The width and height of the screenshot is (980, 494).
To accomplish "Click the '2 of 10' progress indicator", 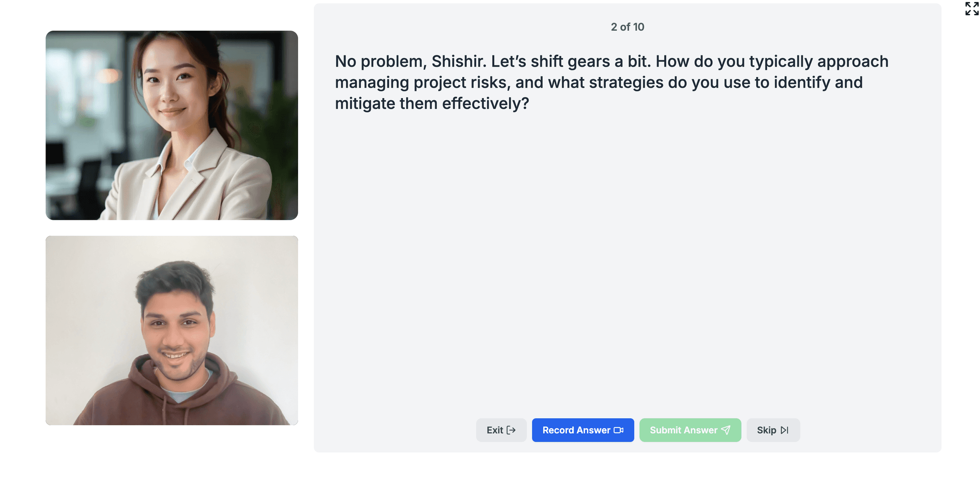I will pos(627,27).
